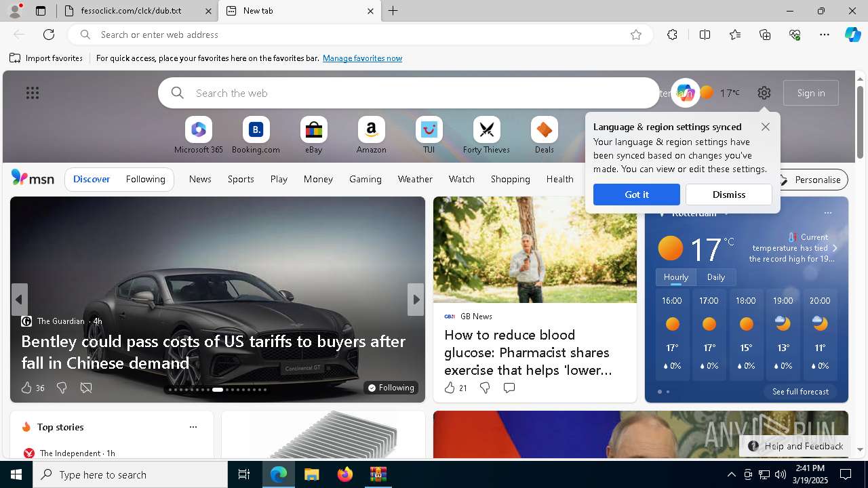Dislike the Bentley article
Image resolution: width=868 pixels, height=488 pixels.
(62, 388)
